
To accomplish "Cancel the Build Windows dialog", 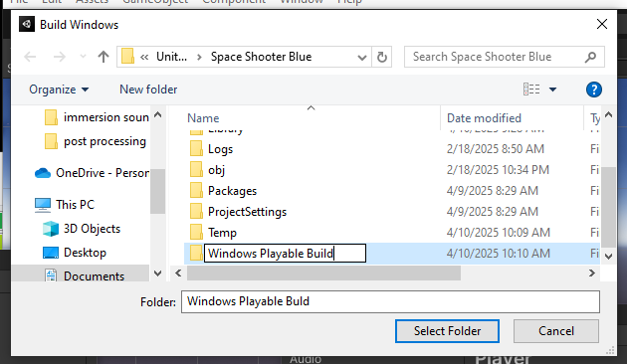I will [556, 331].
